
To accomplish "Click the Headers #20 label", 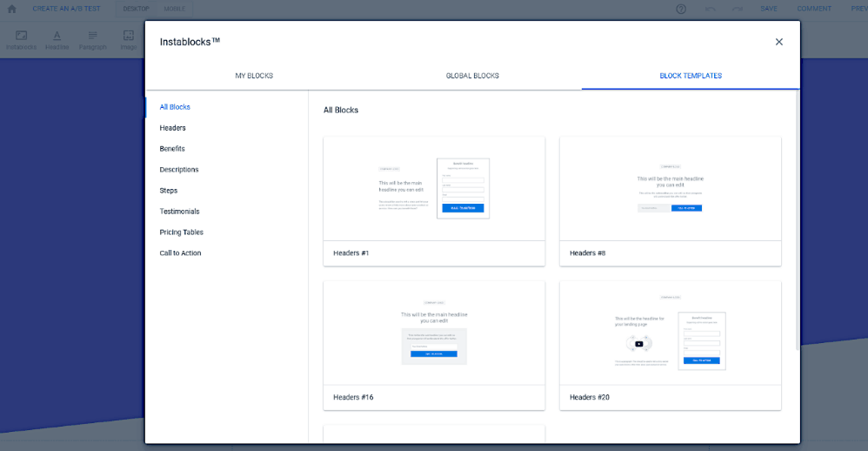I will 590,397.
